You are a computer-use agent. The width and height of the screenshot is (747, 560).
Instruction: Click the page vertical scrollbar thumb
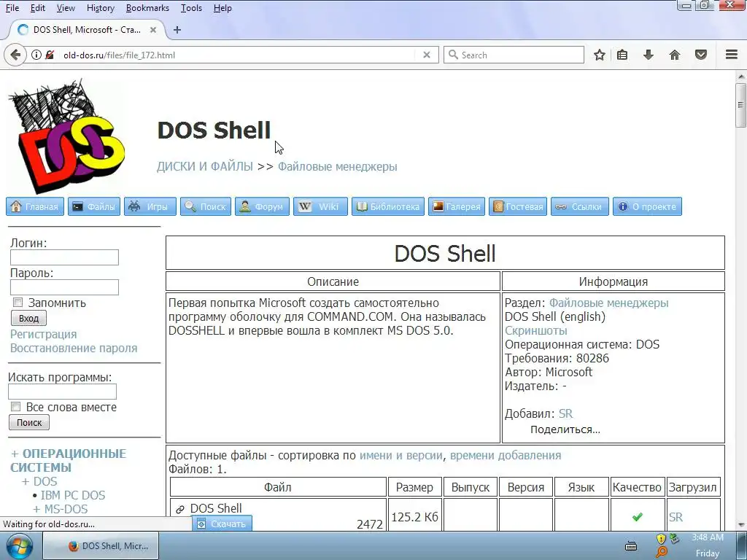tap(740, 105)
